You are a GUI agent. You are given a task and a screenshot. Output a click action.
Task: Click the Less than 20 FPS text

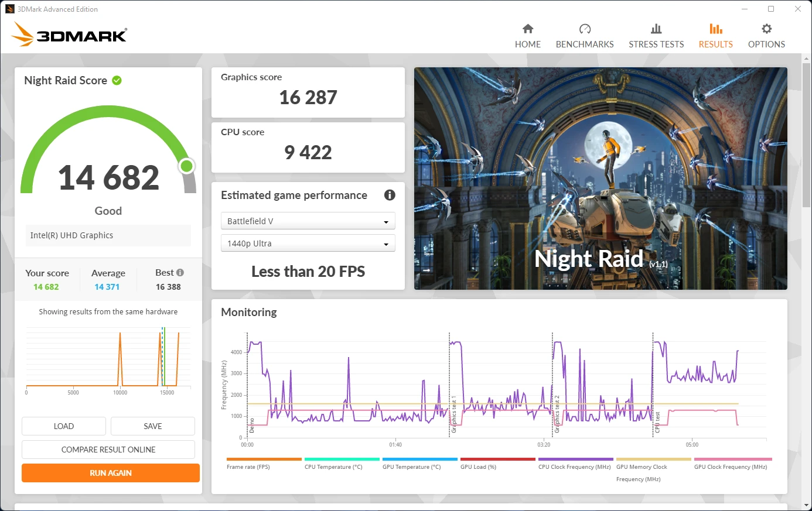click(x=308, y=272)
